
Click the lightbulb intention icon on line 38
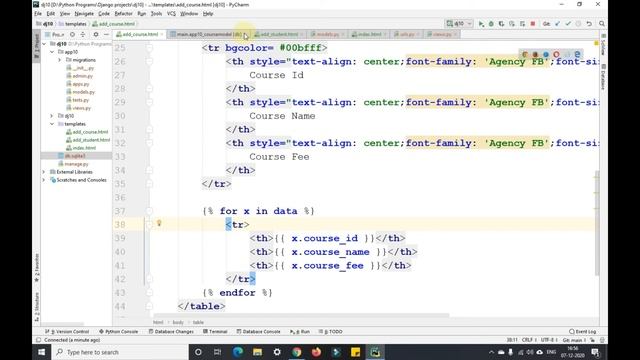[159, 223]
